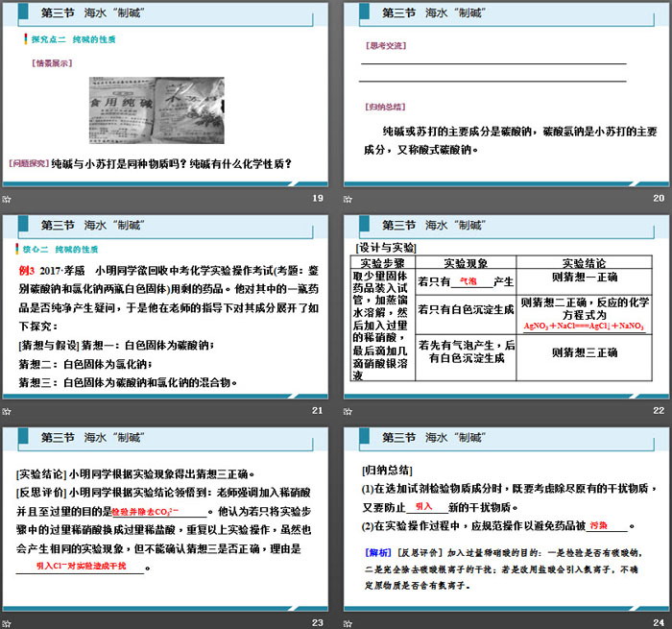This screenshot has height=629, width=672.
Task: Click the animation star icon under slide 20
Action: tap(350, 198)
